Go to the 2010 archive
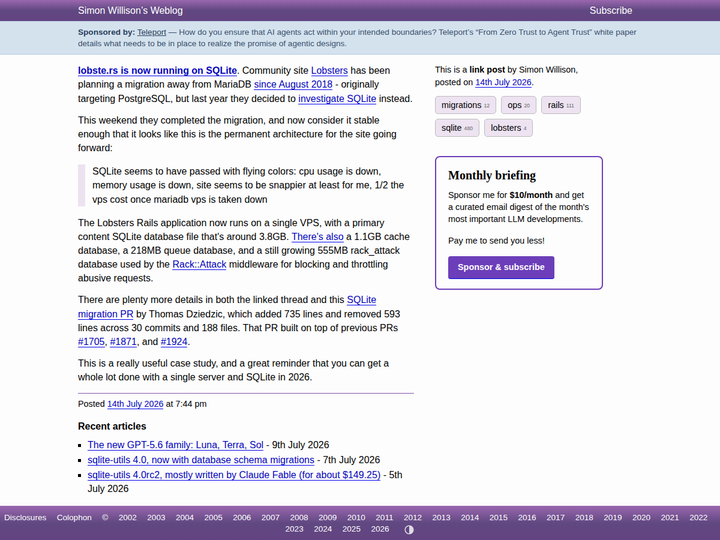The width and height of the screenshot is (720, 540). [x=356, y=518]
